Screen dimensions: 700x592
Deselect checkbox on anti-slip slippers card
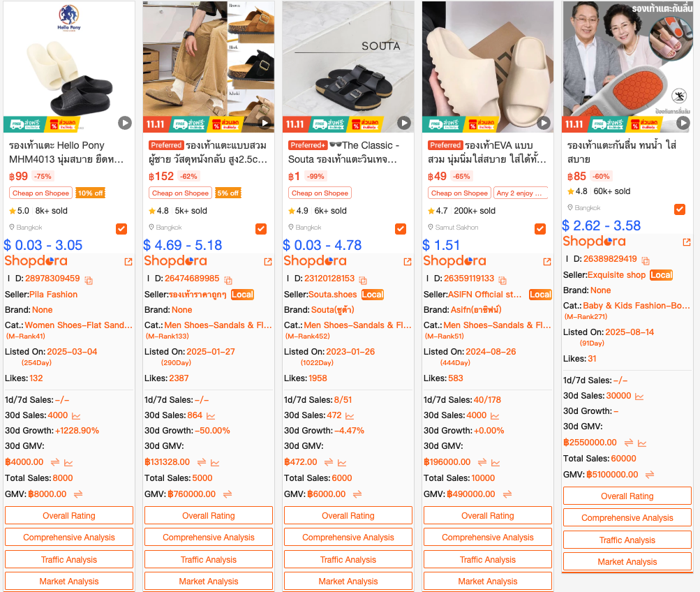coord(680,209)
